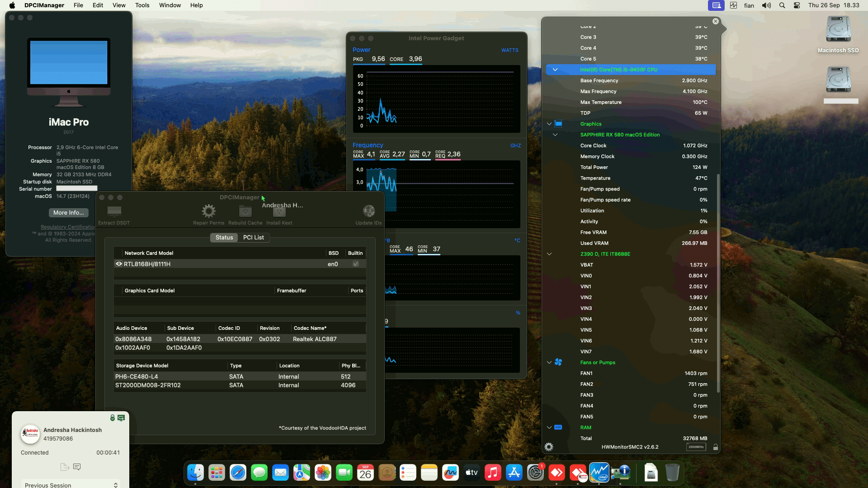
Task: Open the App Store in Dock
Action: 514,473
